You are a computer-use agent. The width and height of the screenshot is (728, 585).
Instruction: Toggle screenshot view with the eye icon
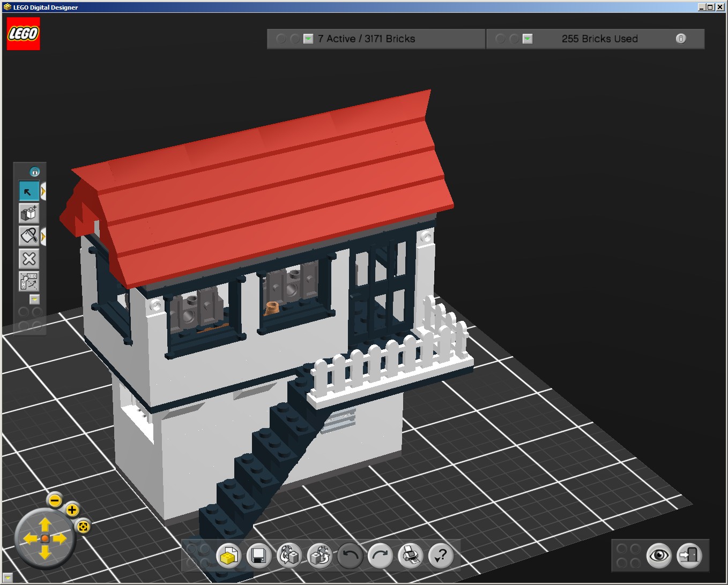(657, 556)
